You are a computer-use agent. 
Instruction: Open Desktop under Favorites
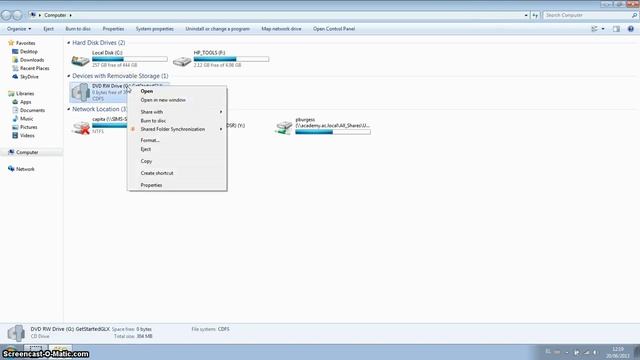click(x=29, y=51)
